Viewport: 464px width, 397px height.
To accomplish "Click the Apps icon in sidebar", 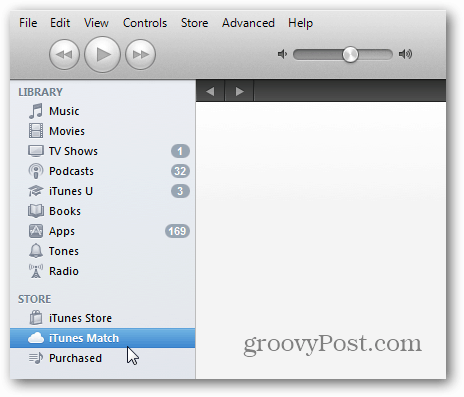I will [36, 231].
